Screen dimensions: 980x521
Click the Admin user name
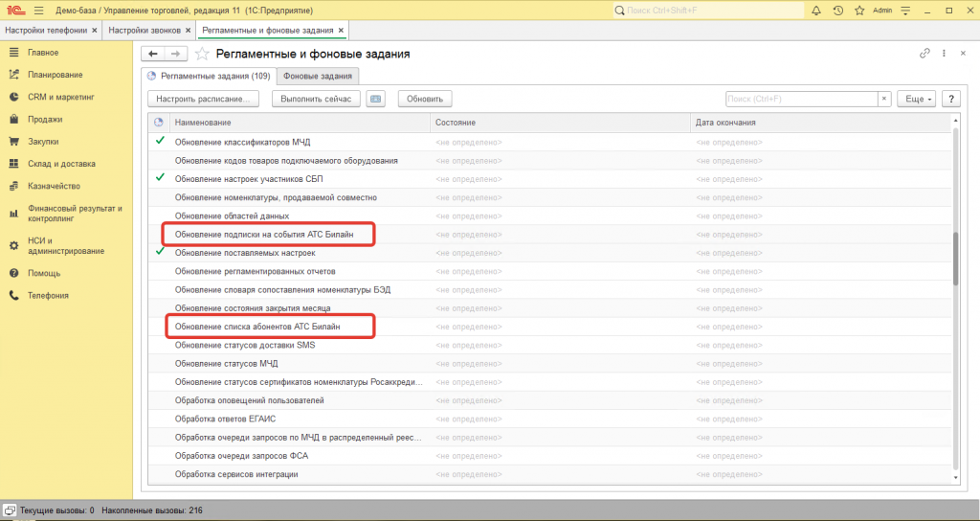point(882,11)
